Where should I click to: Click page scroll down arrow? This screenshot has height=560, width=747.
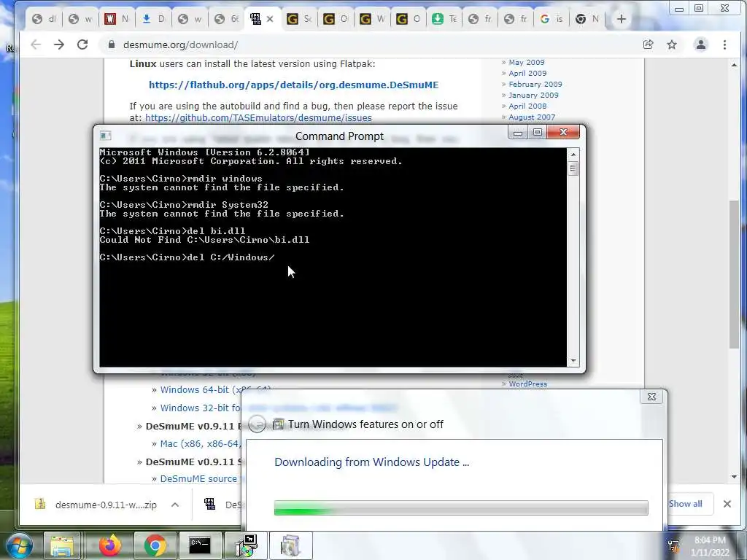[x=734, y=477]
